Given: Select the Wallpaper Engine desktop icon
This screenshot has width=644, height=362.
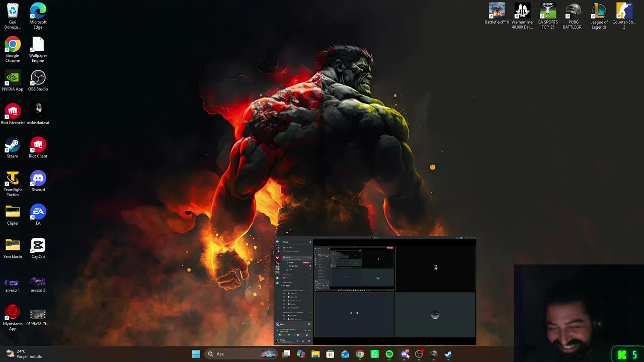Looking at the screenshot, I should [38, 49].
